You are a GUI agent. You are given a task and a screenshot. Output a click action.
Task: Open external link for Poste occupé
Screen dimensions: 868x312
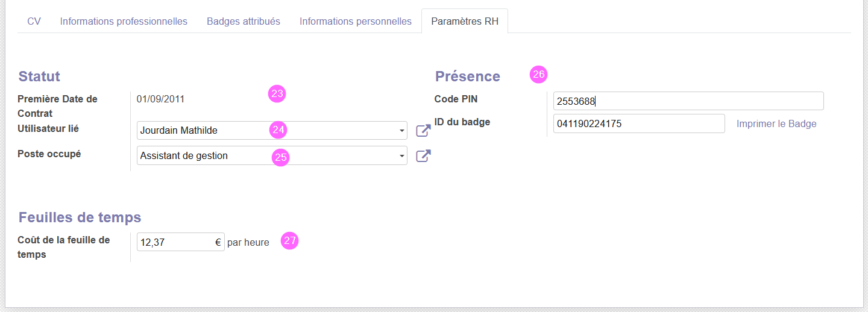(x=424, y=155)
